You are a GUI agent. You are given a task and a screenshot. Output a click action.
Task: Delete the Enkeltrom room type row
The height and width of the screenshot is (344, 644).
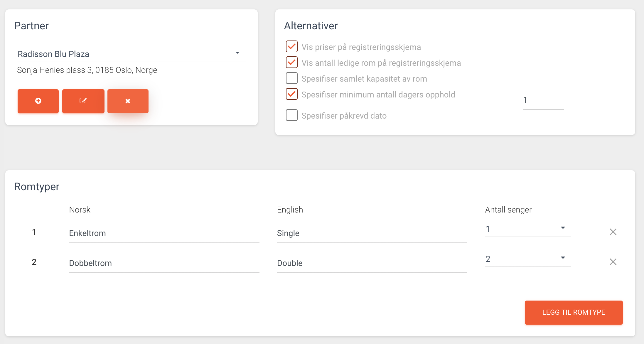[613, 232]
